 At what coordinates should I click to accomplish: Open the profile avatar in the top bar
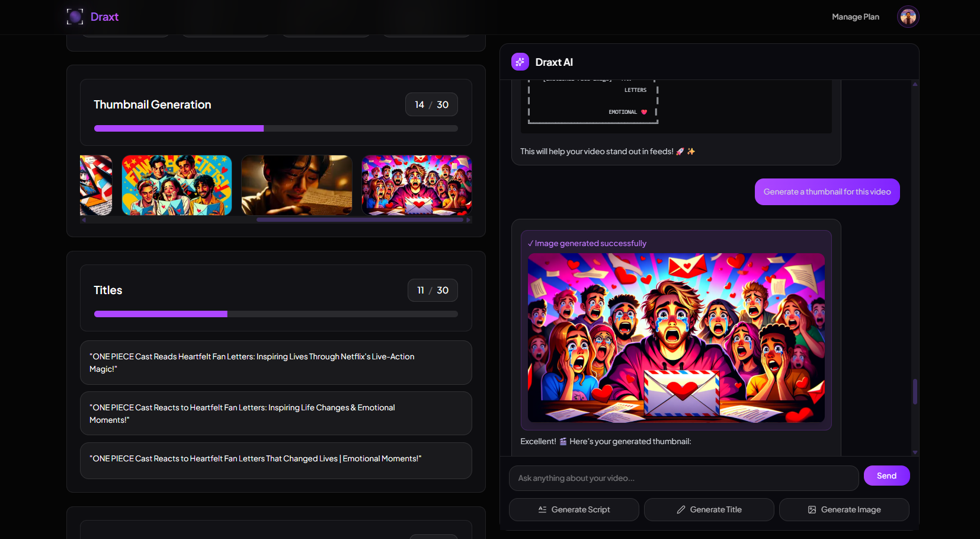click(908, 17)
